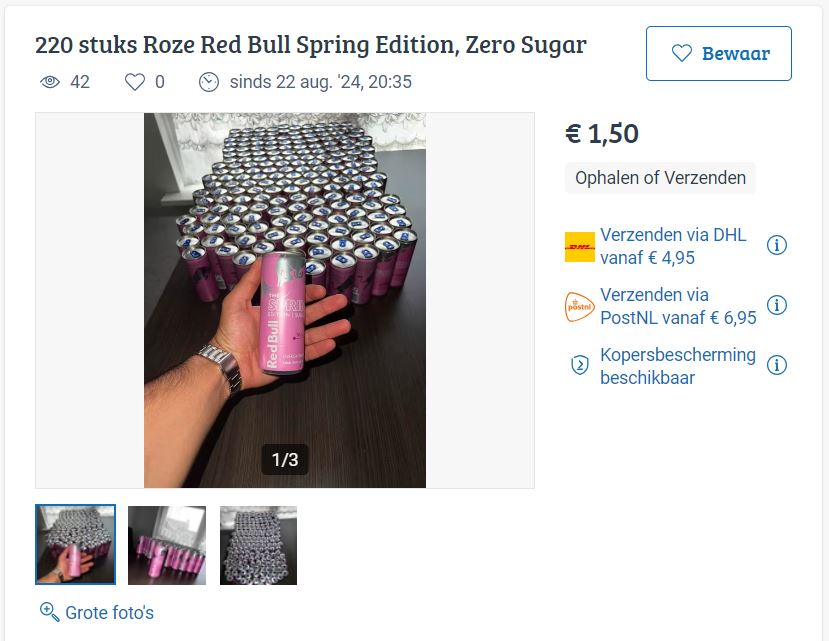The height and width of the screenshot is (641, 829).
Task: Click the magnifier icon for Grote foto's
Action: click(x=49, y=612)
